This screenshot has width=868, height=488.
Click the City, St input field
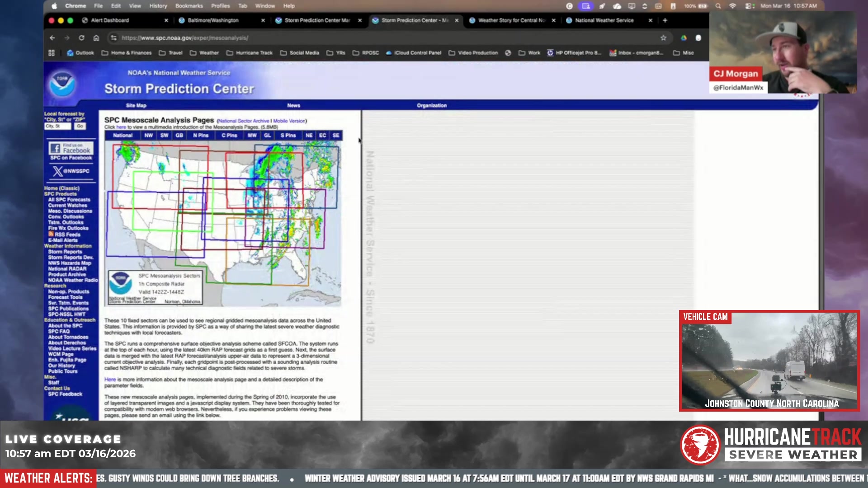click(x=58, y=127)
